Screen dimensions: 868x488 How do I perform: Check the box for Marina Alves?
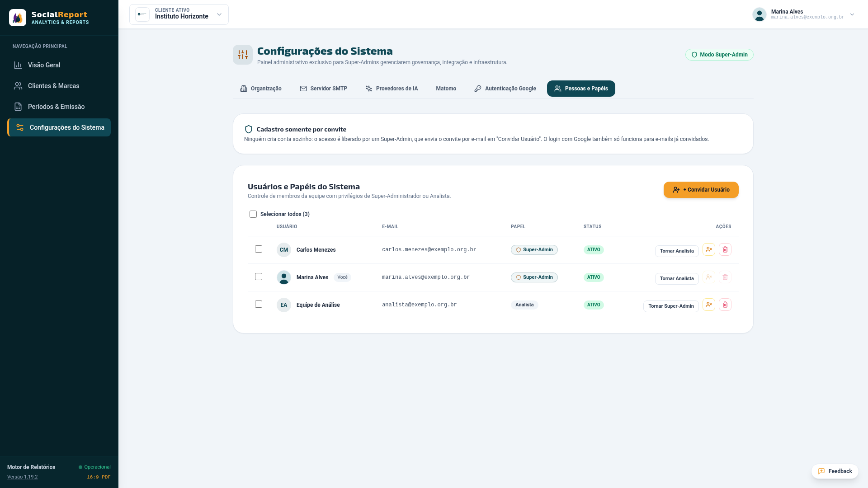pyautogui.click(x=259, y=277)
